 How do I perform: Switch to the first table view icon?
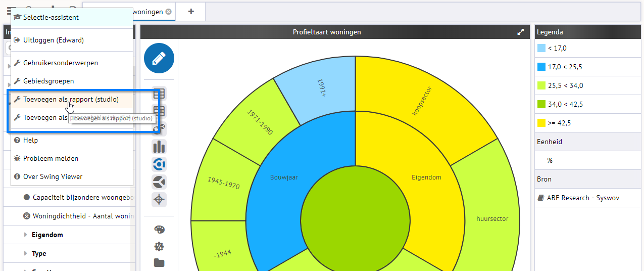(x=159, y=94)
